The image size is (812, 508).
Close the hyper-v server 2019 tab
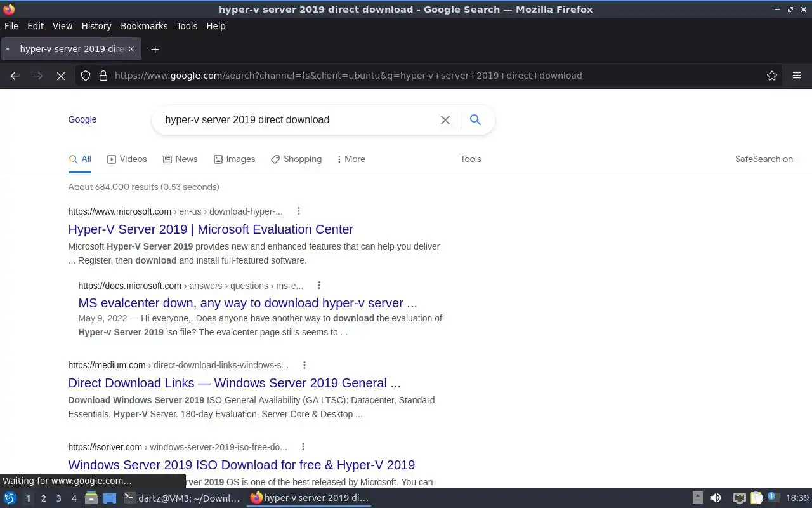click(x=131, y=49)
